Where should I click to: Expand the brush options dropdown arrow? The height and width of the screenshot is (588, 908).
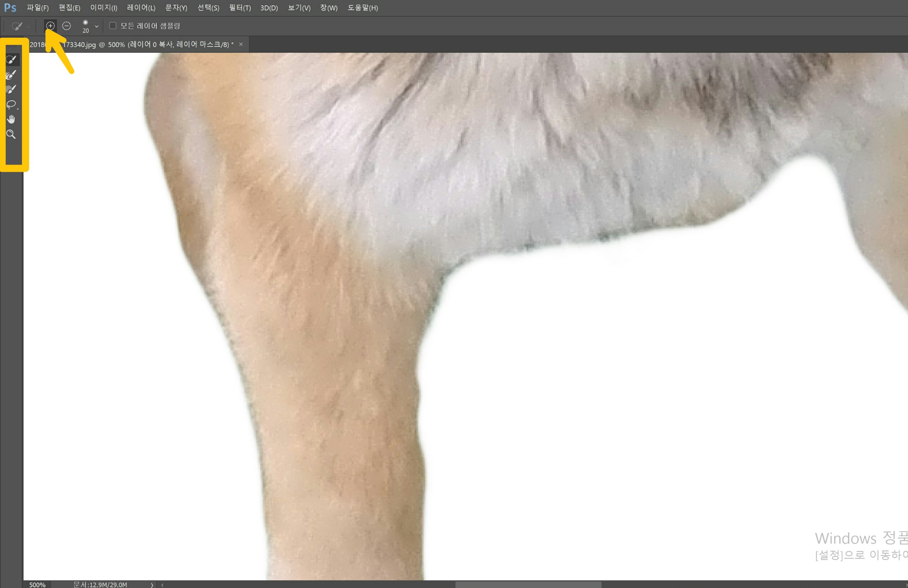(96, 26)
